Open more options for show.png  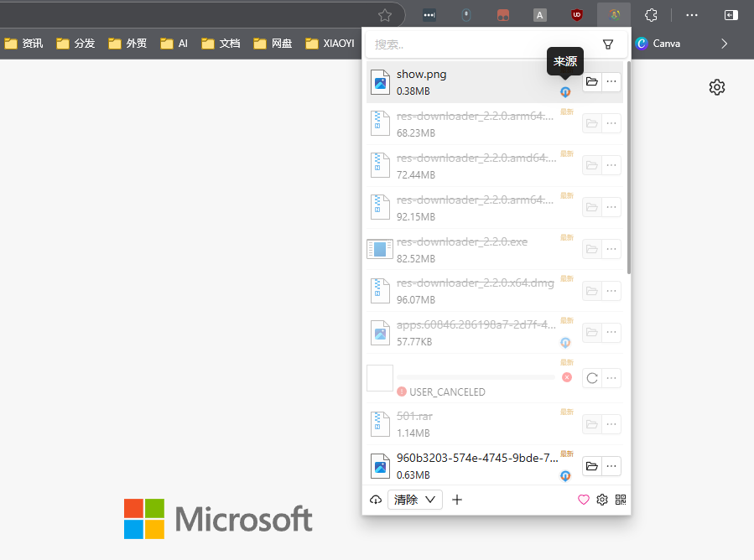tap(611, 81)
